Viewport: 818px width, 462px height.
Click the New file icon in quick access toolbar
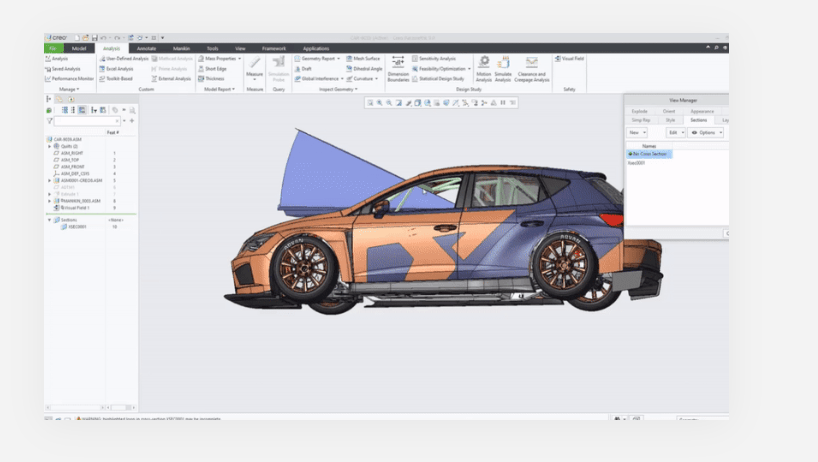[77, 38]
